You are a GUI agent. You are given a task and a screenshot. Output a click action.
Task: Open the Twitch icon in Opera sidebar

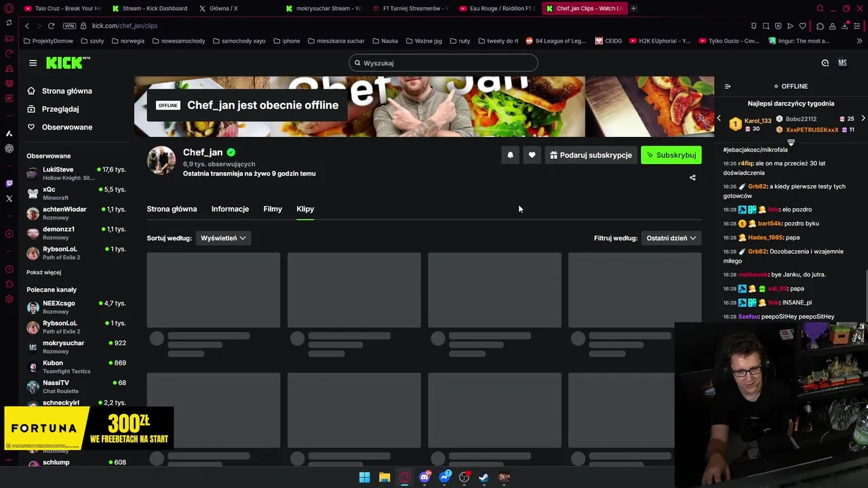(x=9, y=184)
